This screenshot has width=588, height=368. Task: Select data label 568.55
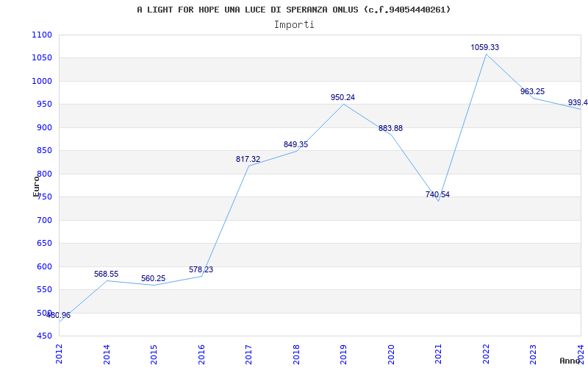point(106,274)
